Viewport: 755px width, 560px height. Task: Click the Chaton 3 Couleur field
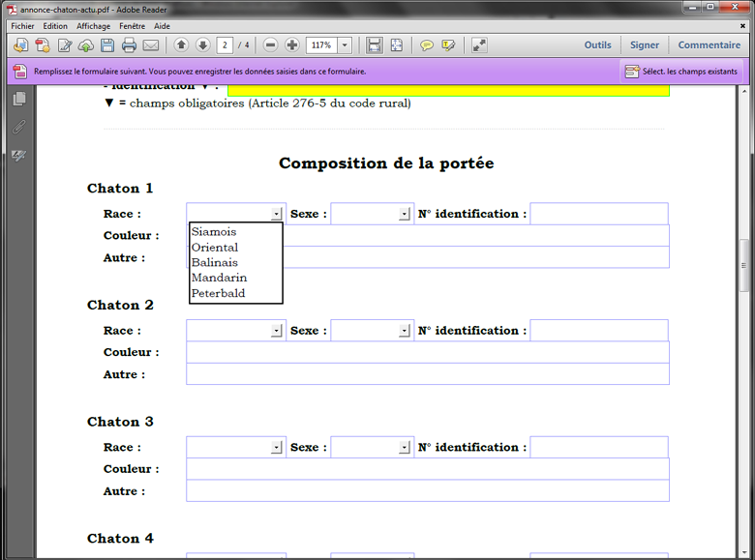click(428, 469)
